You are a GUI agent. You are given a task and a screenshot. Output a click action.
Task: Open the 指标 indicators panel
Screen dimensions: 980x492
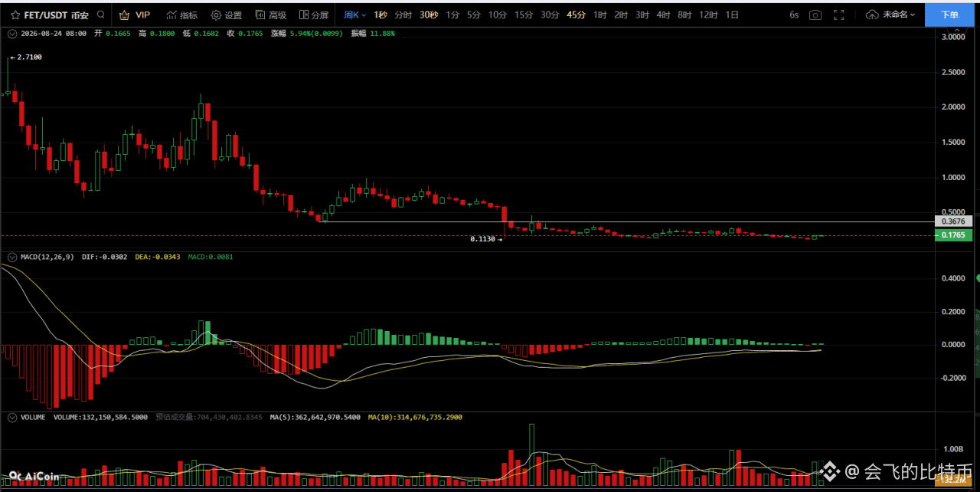[182, 15]
